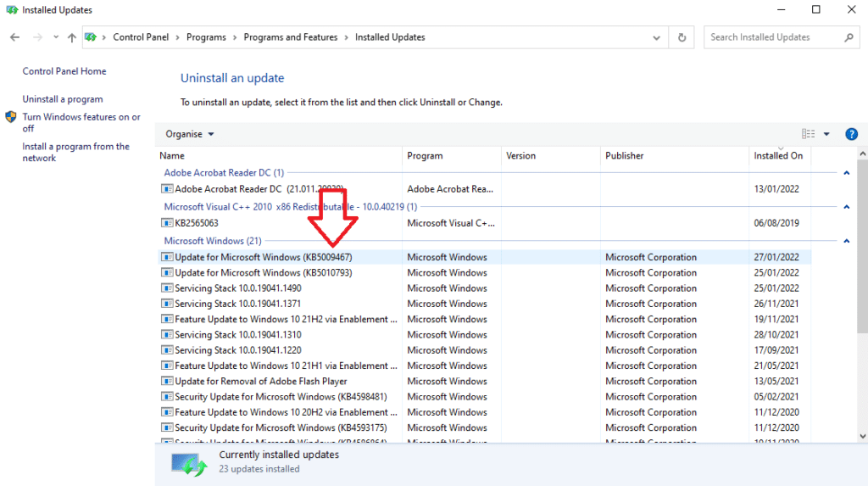Click the Control Panel address bar icon
The height and width of the screenshot is (486, 868).
(90, 37)
